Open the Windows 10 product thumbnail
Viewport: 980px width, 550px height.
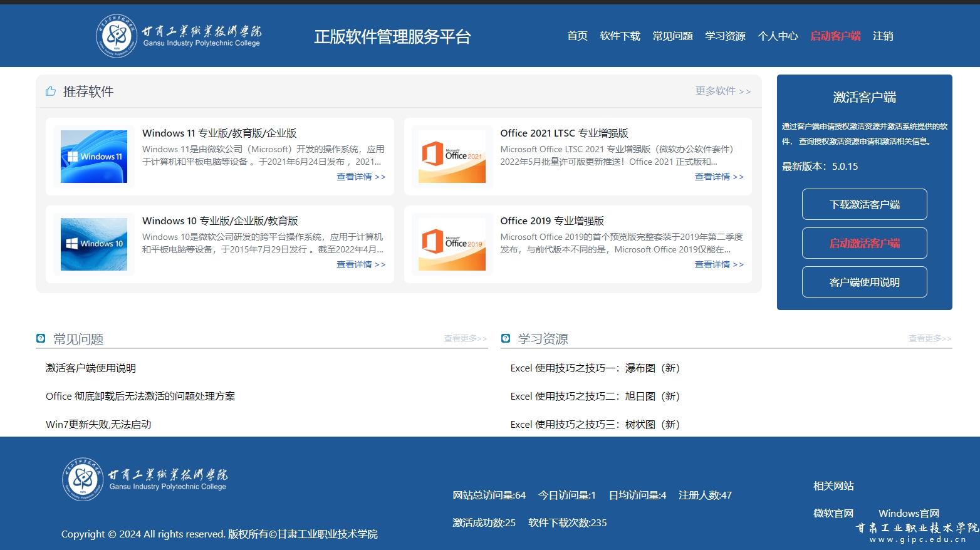(94, 244)
